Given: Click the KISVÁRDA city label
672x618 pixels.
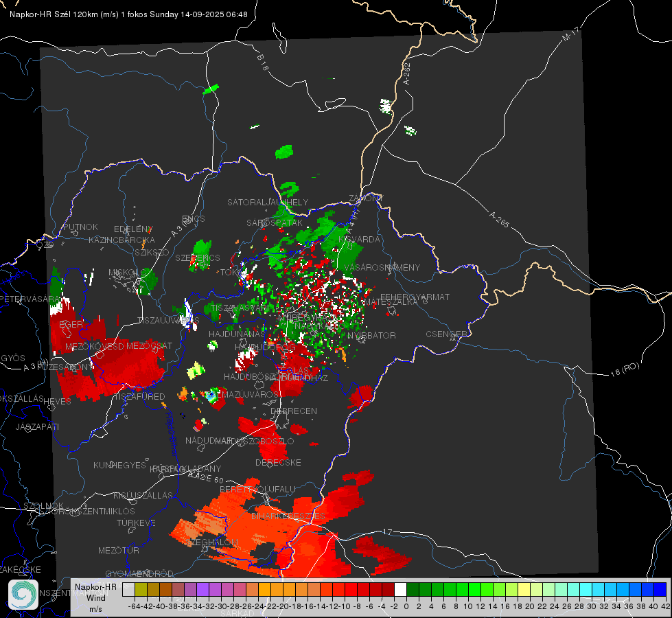Looking at the screenshot, I should (360, 240).
